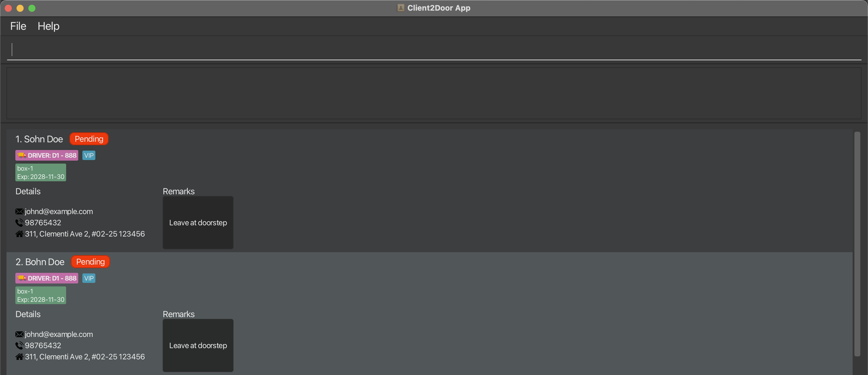The width and height of the screenshot is (868, 375).
Task: Select the box-1 product tag under Sohn Doe
Action: (x=41, y=172)
